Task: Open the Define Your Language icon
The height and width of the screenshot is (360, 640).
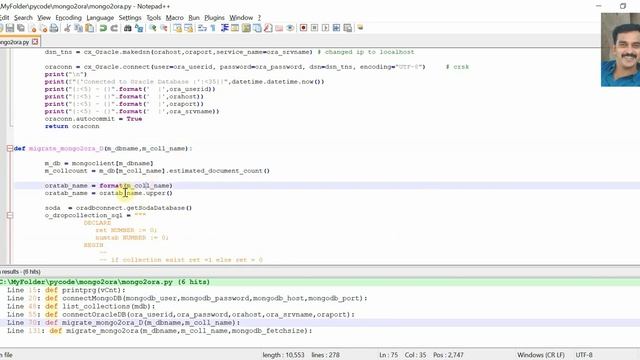Action: (x=235, y=28)
